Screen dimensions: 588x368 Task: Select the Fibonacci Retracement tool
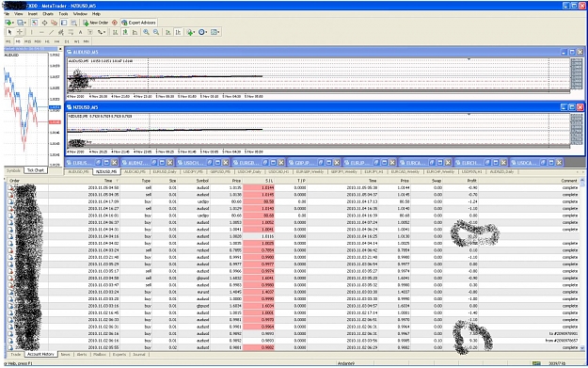71,32
